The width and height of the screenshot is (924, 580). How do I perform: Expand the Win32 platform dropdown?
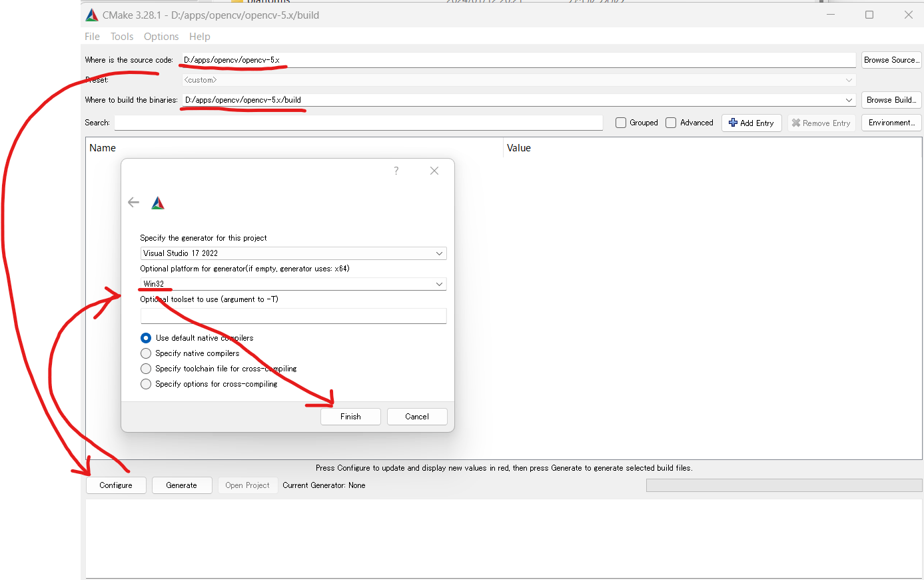pos(439,284)
